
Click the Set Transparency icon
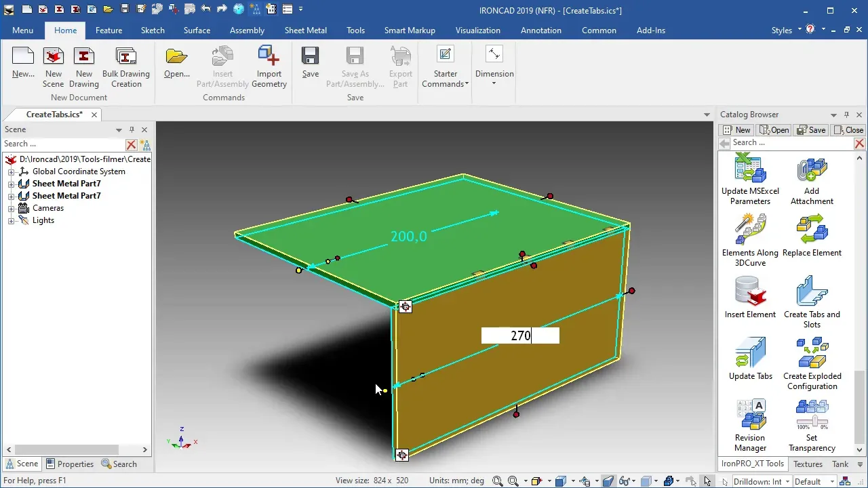[x=812, y=415]
